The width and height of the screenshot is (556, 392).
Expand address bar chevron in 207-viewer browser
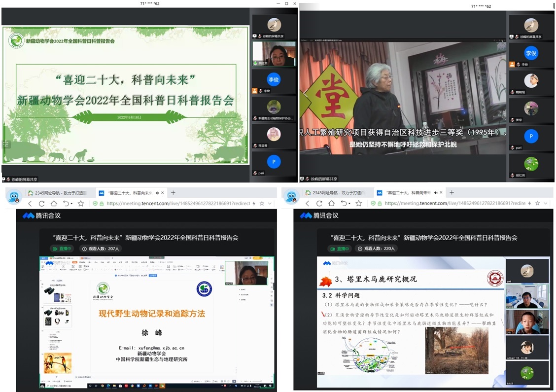pyautogui.click(x=270, y=203)
